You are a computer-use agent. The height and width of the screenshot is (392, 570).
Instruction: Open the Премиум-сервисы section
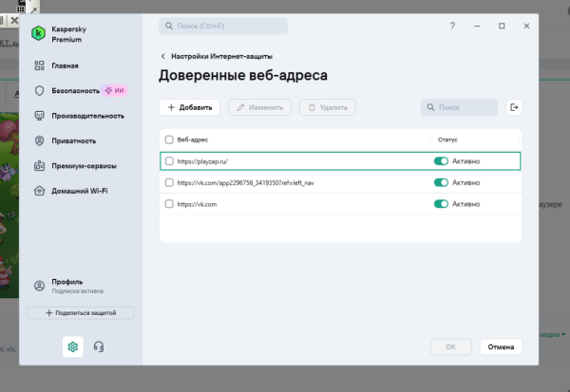coord(84,166)
